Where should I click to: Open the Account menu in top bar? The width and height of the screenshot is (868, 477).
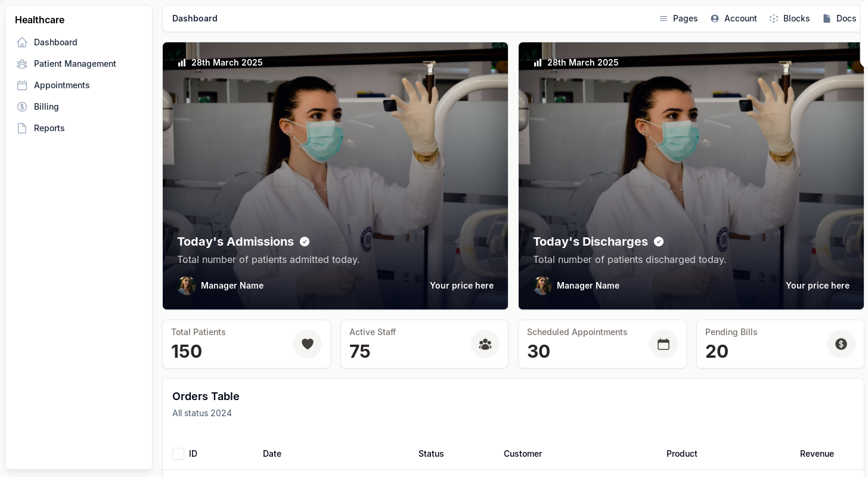[734, 18]
